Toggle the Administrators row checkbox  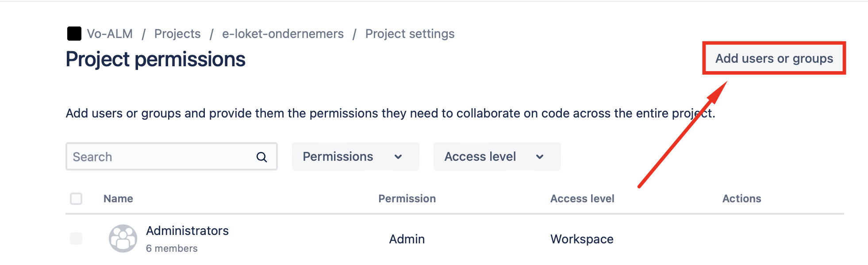pyautogui.click(x=76, y=238)
